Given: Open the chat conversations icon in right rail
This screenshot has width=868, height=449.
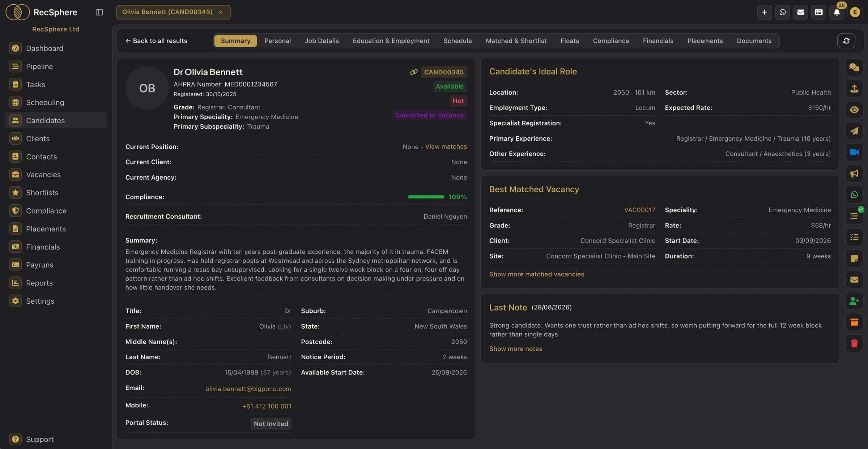Looking at the screenshot, I should tap(854, 67).
